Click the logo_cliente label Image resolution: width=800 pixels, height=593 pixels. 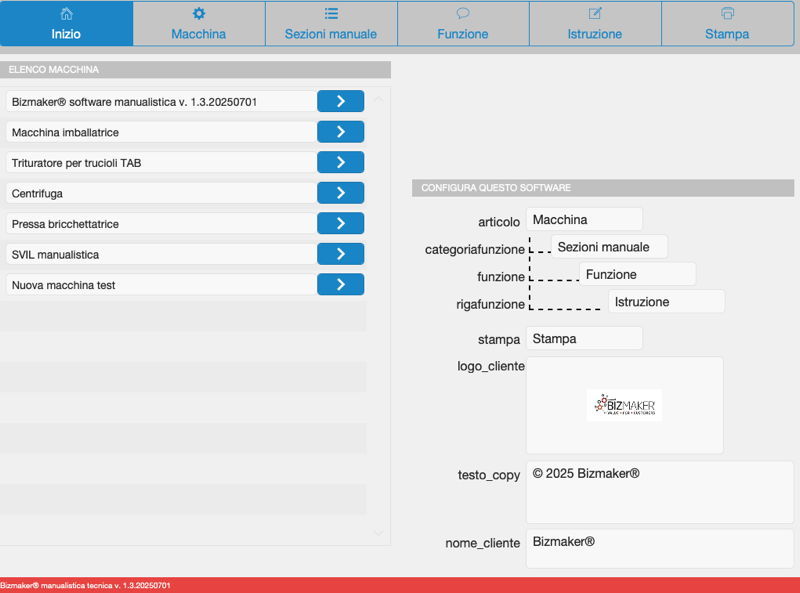click(x=491, y=366)
